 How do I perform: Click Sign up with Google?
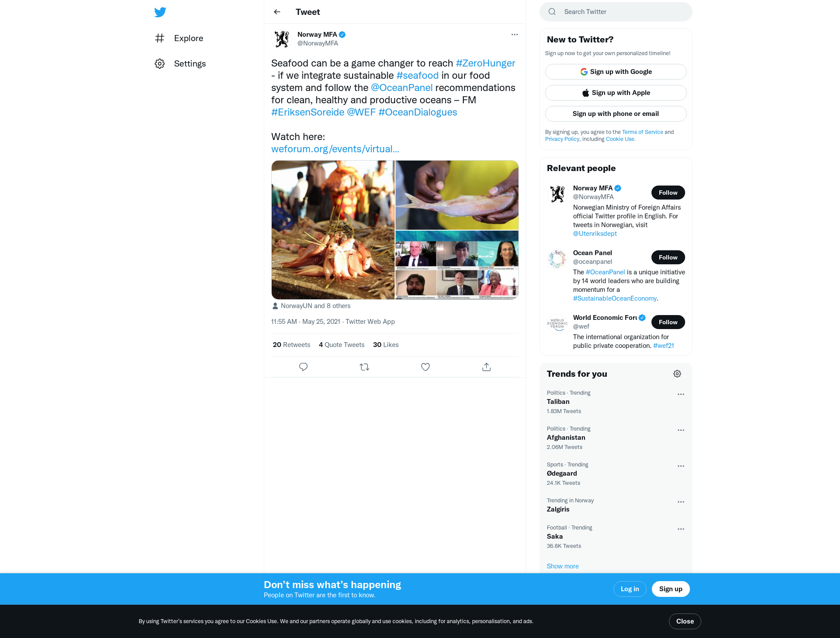pos(616,72)
